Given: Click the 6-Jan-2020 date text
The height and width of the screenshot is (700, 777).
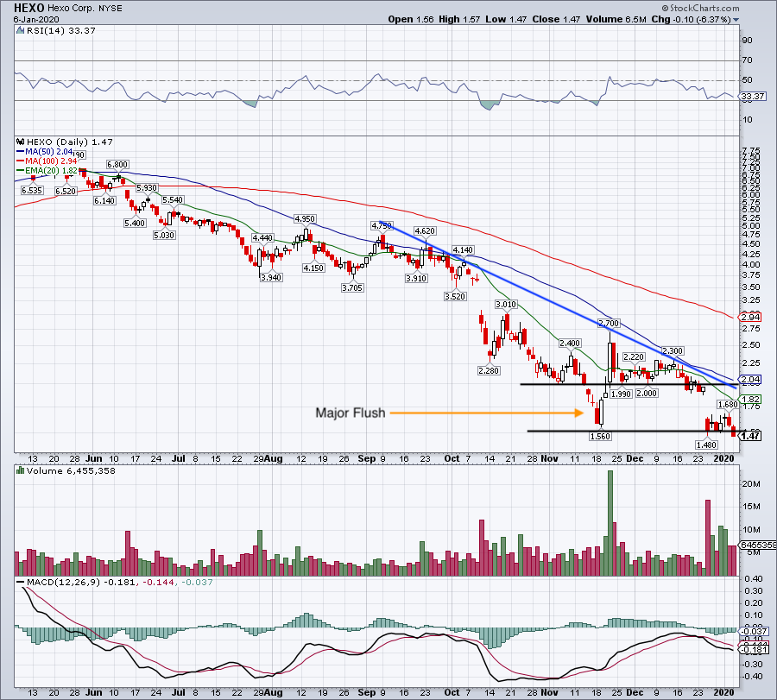Looking at the screenshot, I should click(x=36, y=20).
